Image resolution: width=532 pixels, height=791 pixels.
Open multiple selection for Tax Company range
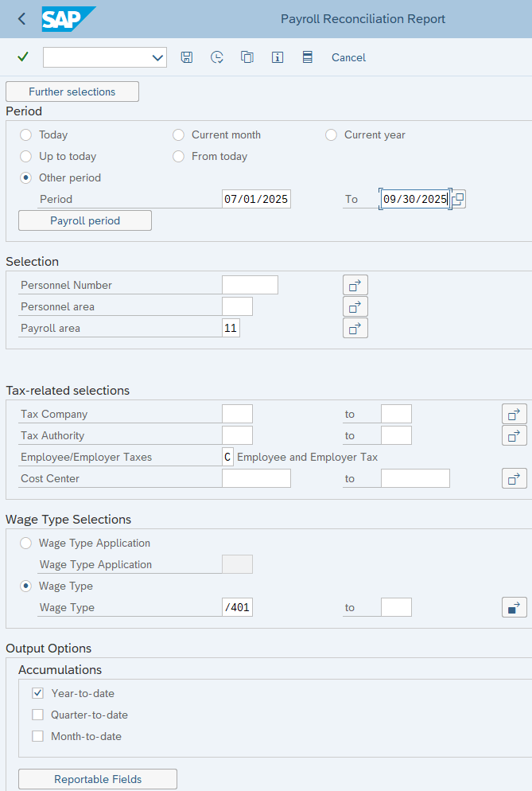tap(514, 413)
